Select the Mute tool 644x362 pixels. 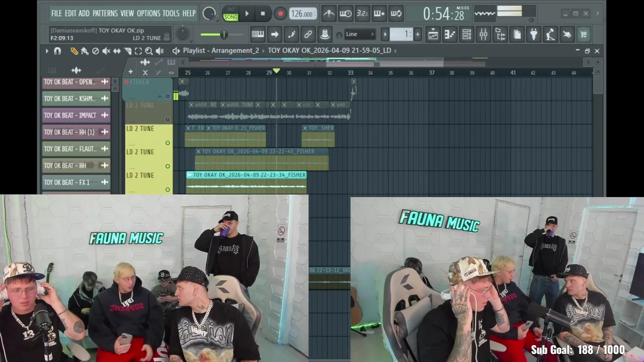[106, 51]
